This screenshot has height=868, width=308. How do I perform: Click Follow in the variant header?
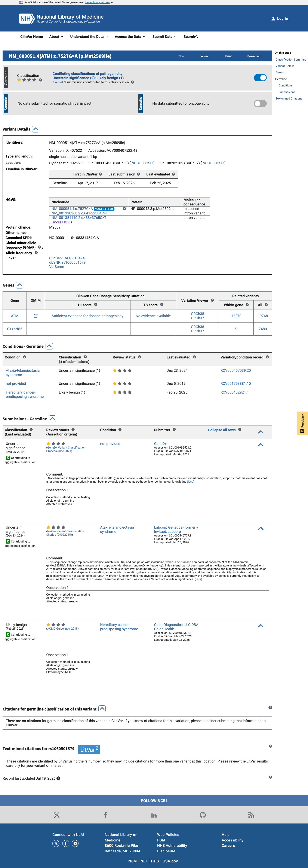click(x=204, y=56)
